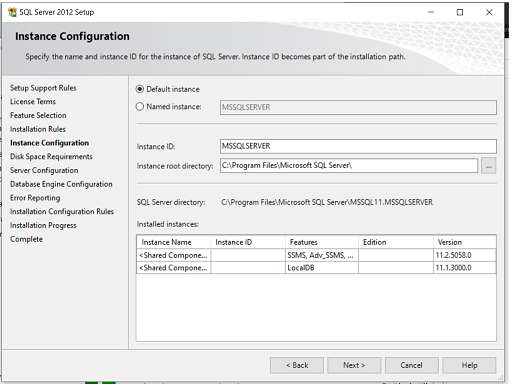Open Error Reporting step

[x=35, y=198]
